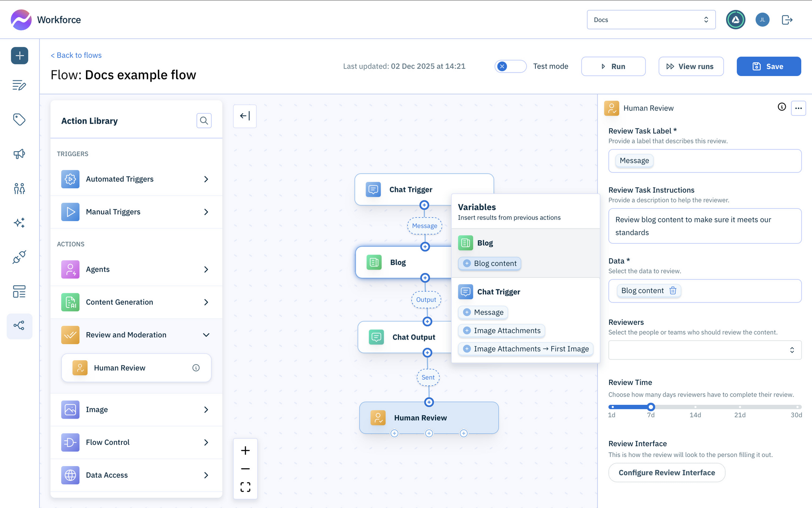Insert the Message variable from the Variables popup

(483, 312)
